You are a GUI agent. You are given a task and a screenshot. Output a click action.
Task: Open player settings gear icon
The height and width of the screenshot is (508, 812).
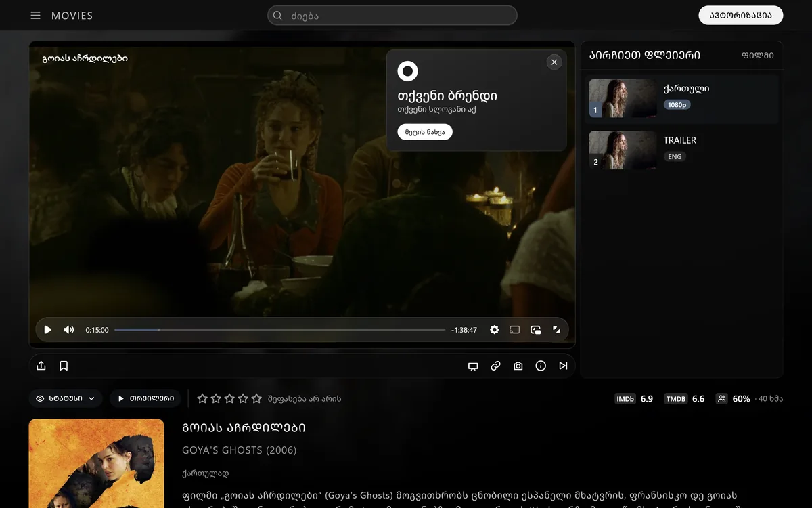coord(495,330)
